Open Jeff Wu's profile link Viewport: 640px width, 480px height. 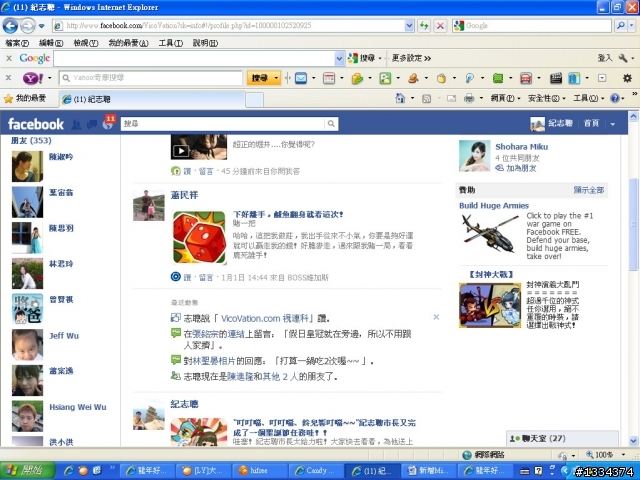coord(64,336)
